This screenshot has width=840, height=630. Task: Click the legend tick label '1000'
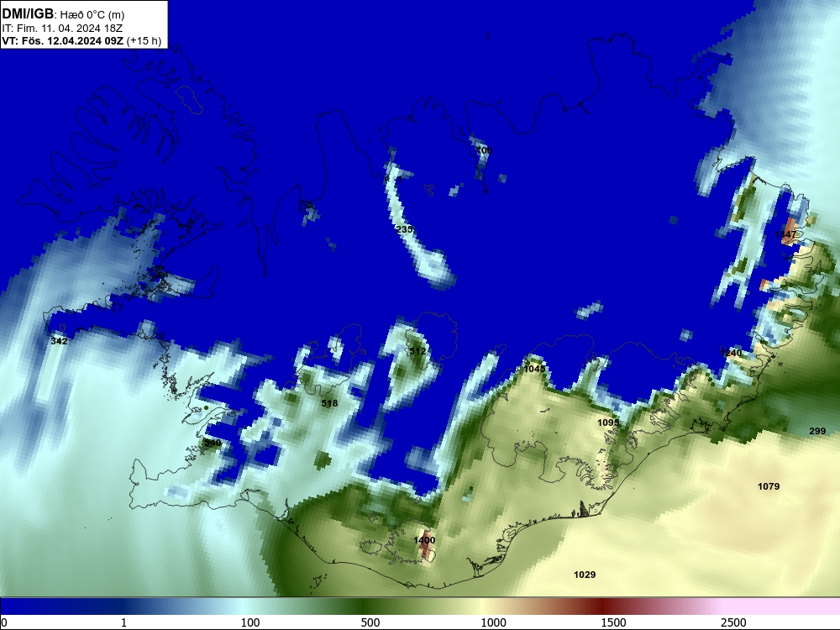(493, 622)
